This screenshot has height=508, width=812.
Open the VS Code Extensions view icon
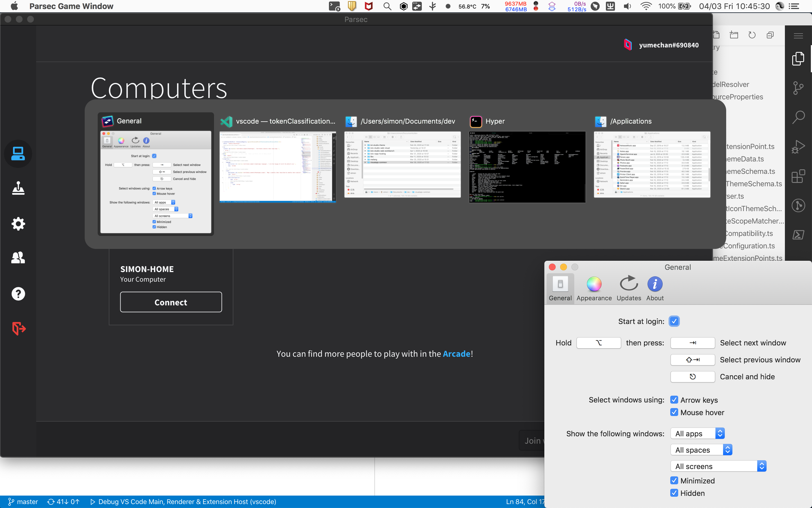coord(798,176)
